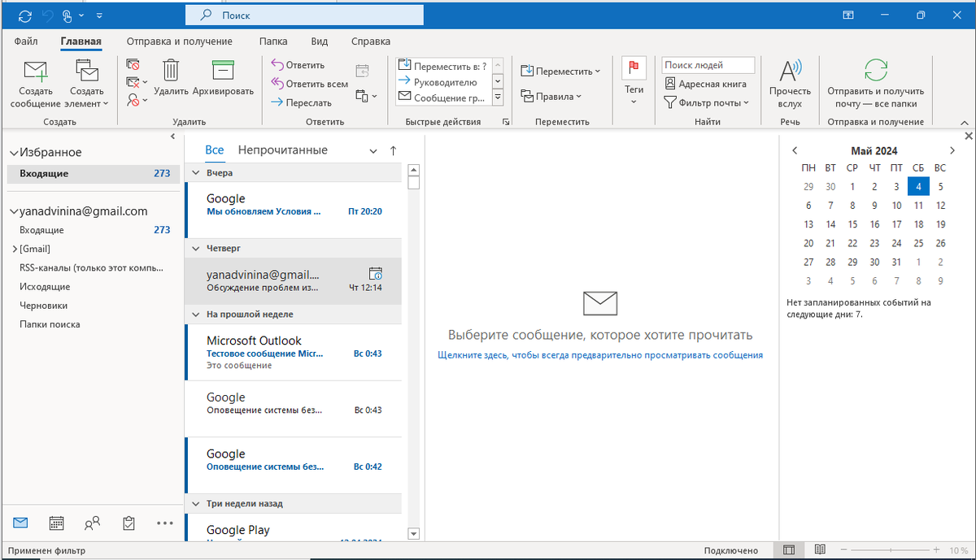Viewport: 976px width, 560px height.
Task: Switch to the Вид ribbon tab
Action: [x=319, y=41]
